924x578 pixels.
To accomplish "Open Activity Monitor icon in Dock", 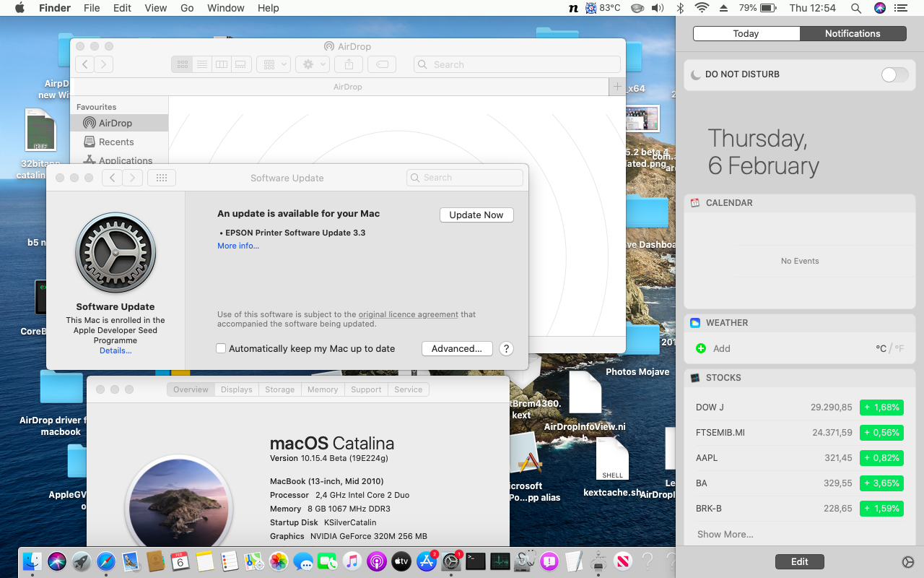I will (x=500, y=561).
